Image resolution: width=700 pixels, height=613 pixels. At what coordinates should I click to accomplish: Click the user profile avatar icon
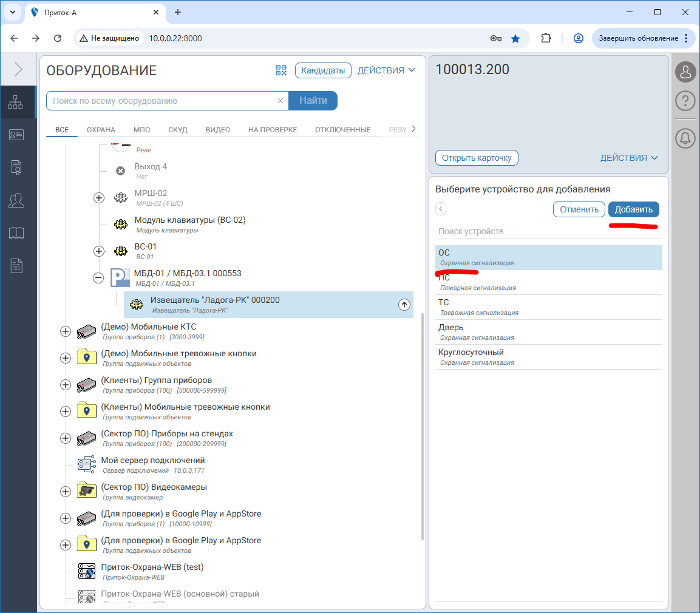pyautogui.click(x=685, y=72)
